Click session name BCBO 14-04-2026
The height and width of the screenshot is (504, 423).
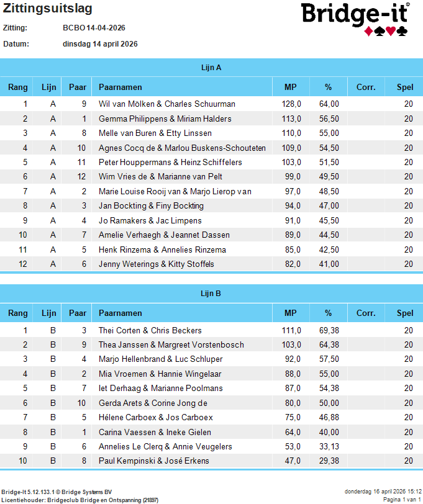tap(94, 28)
